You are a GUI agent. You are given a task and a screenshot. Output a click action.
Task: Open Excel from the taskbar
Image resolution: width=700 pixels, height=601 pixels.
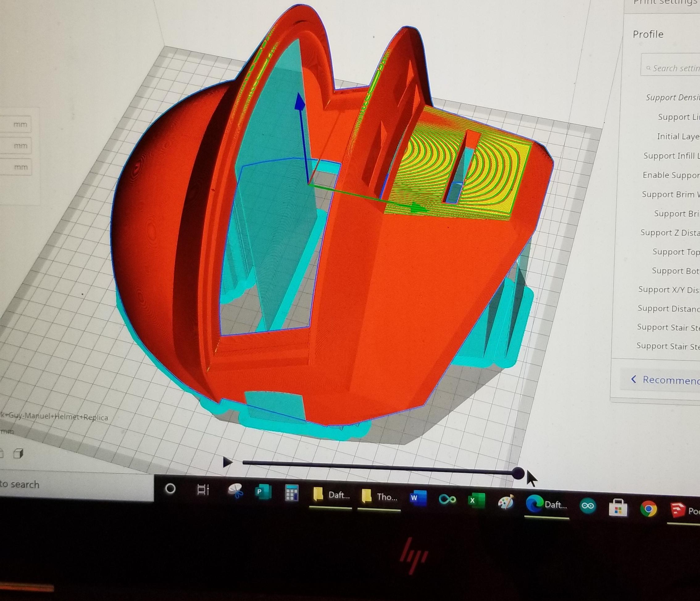476,501
